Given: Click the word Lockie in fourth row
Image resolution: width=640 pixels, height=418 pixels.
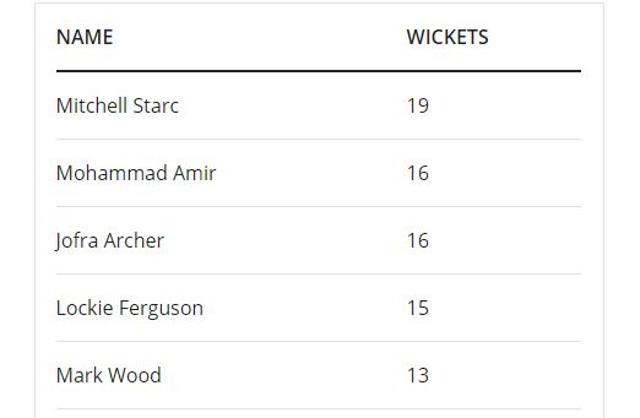Looking at the screenshot, I should [84, 308].
